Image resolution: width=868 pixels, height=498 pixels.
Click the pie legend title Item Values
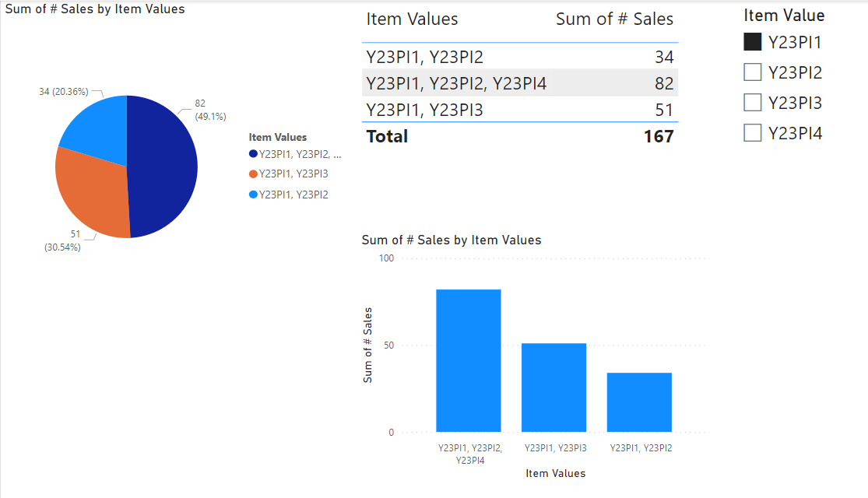(277, 137)
